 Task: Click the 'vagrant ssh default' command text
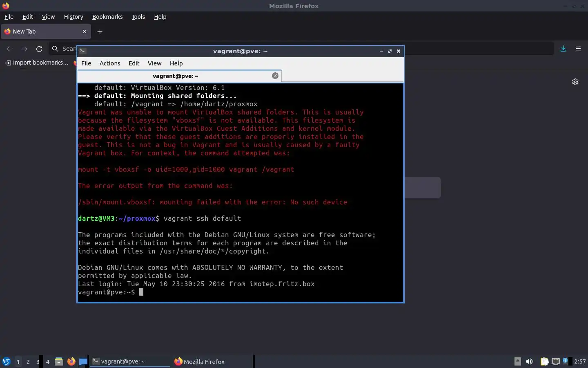pos(202,218)
